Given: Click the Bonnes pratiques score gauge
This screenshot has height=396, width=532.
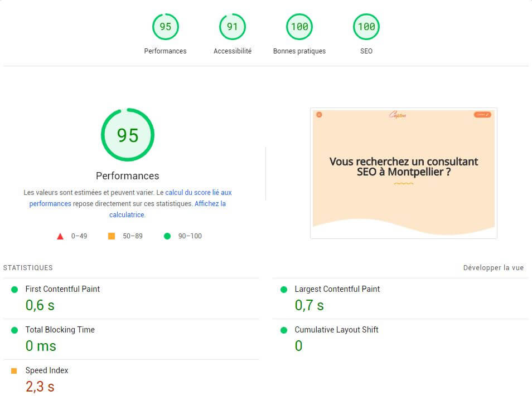Looking at the screenshot, I should click(299, 27).
